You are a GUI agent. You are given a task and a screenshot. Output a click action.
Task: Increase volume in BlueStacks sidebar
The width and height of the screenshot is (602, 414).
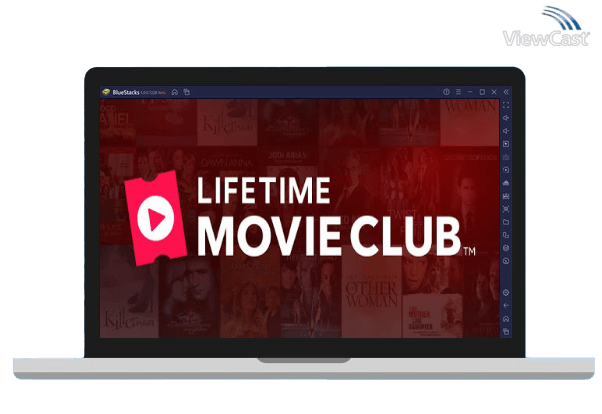click(x=506, y=118)
